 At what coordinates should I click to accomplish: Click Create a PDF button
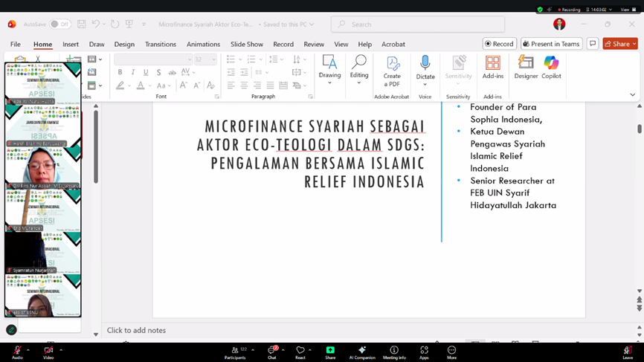click(392, 71)
